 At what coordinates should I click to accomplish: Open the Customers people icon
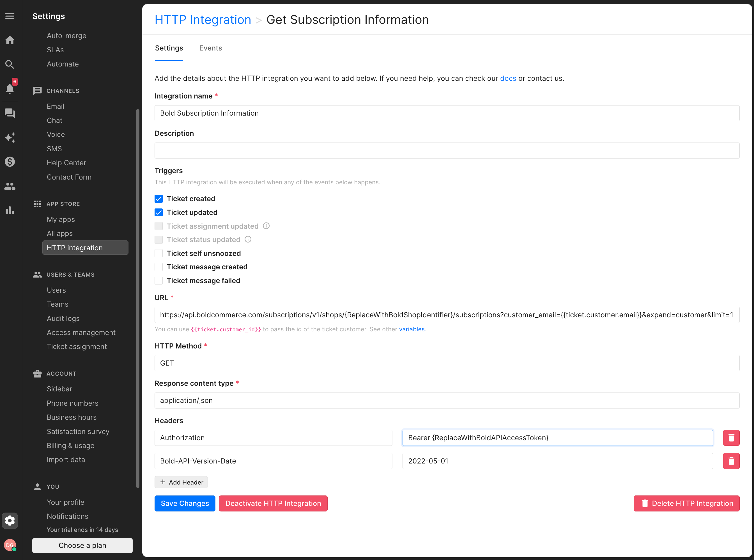(10, 186)
